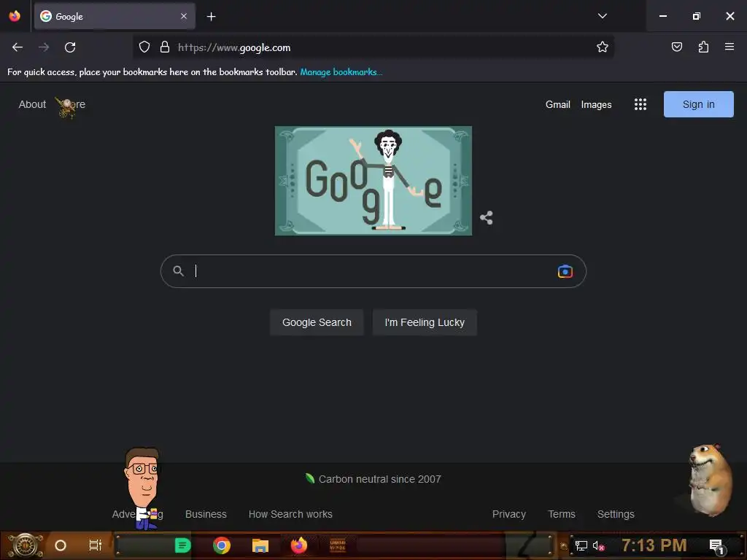Image resolution: width=747 pixels, height=560 pixels.
Task: Open Cortana circle on taskbar
Action: click(61, 545)
